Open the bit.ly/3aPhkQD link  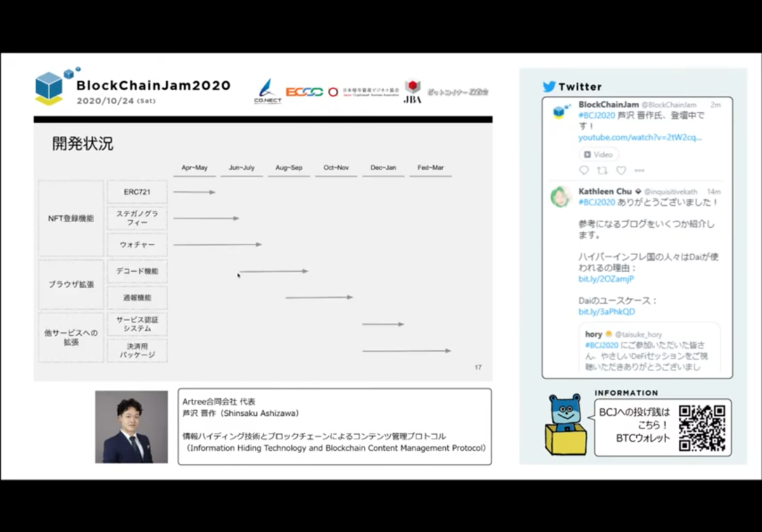pos(606,312)
